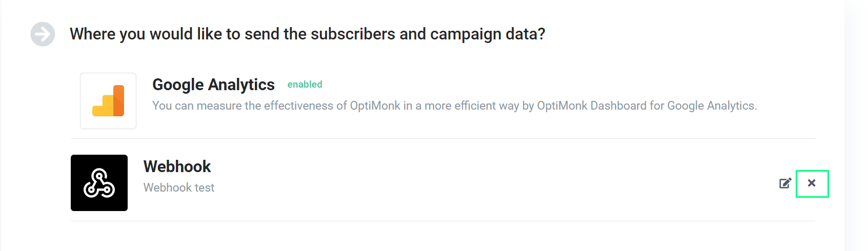868x251 pixels.
Task: Click the "campaign data?" words in heading
Action: point(488,34)
